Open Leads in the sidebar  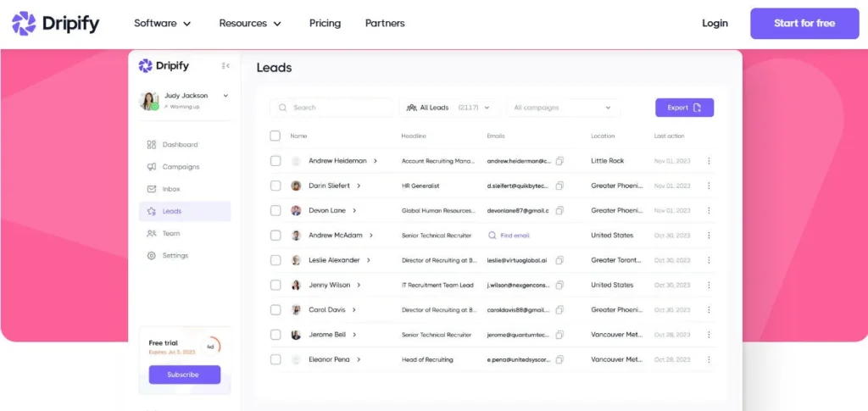[184, 211]
